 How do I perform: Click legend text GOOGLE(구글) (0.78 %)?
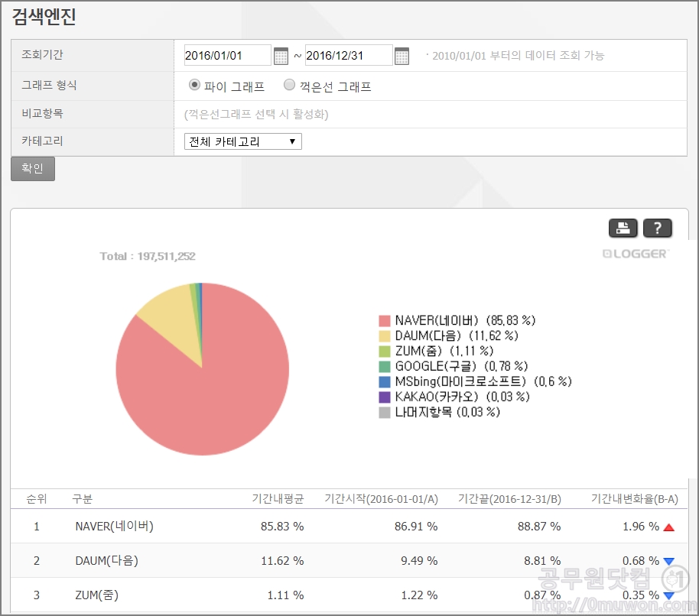click(x=461, y=367)
